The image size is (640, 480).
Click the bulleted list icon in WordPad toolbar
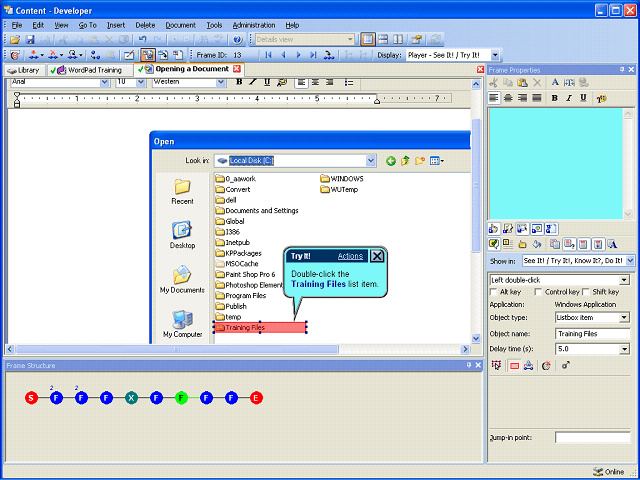[349, 82]
